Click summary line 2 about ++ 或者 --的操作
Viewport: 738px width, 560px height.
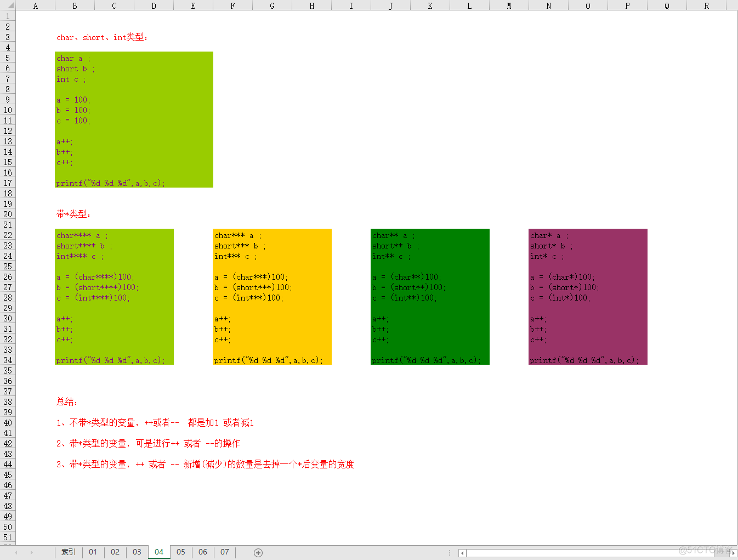pyautogui.click(x=148, y=444)
